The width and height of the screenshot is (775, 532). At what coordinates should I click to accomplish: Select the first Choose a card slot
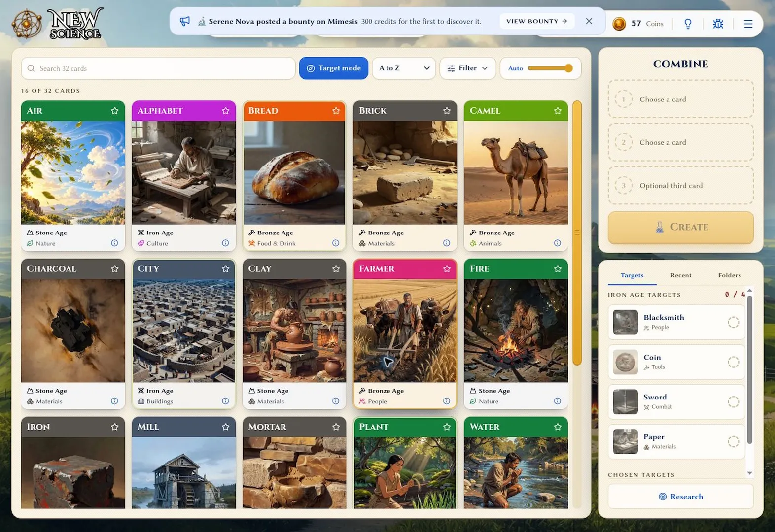(681, 99)
